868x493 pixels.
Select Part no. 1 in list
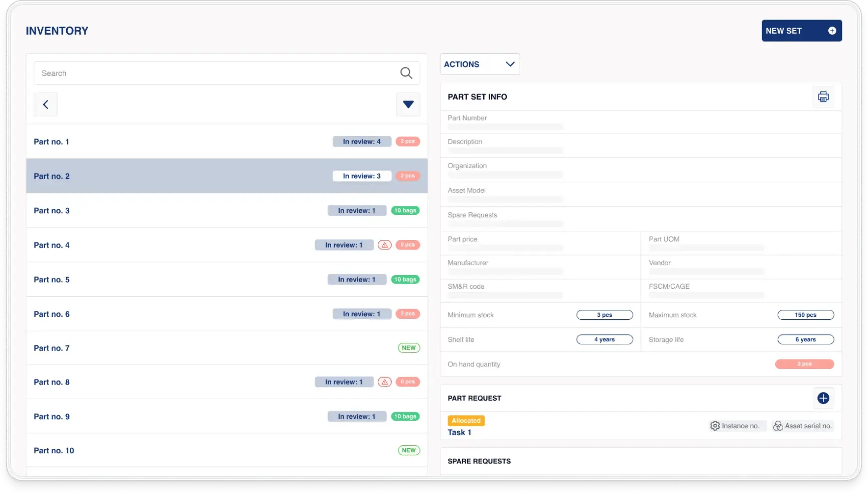tap(52, 142)
